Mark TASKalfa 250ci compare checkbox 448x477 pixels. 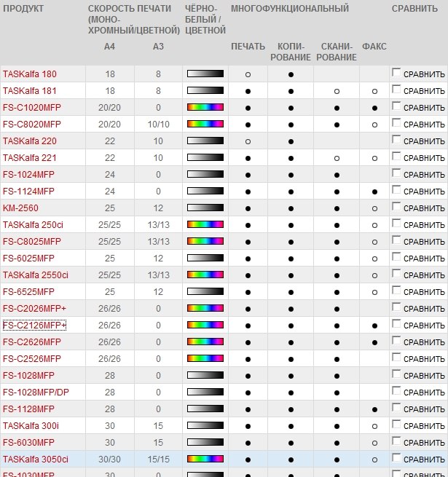(x=396, y=223)
